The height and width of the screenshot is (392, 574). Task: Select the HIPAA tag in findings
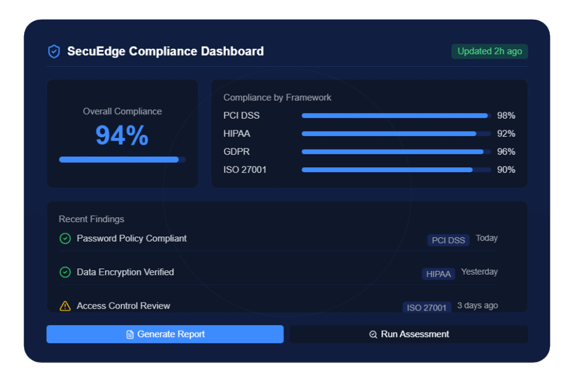click(x=438, y=274)
